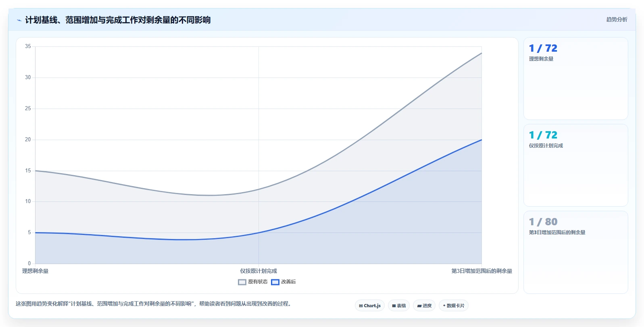The width and height of the screenshot is (644, 327).
Task: Click the x-axis label 第3日增加范围后的剩余量
Action: (x=481, y=271)
